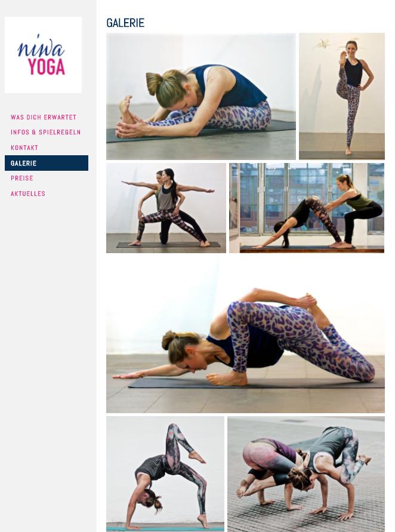
Task: Click the pink YOGA text in logo
Action: click(x=47, y=67)
